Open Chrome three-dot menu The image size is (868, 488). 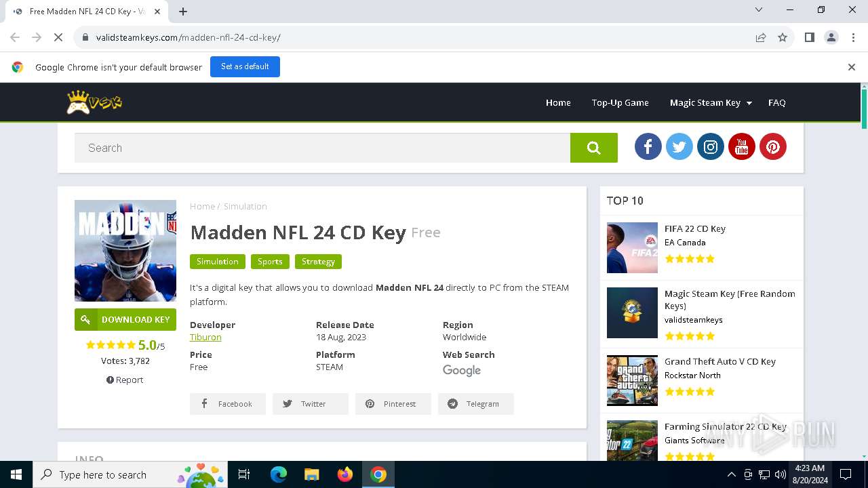[853, 37]
